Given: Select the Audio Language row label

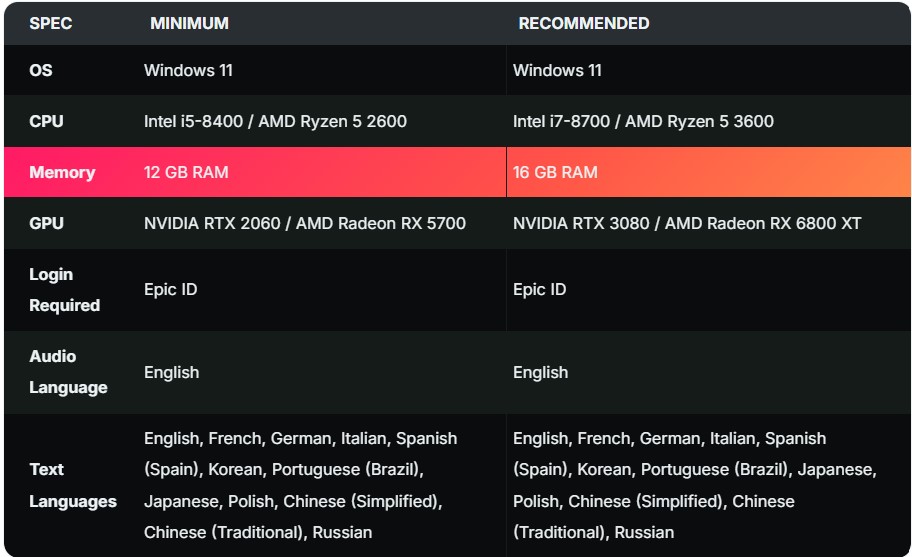Looking at the screenshot, I should [x=67, y=371].
